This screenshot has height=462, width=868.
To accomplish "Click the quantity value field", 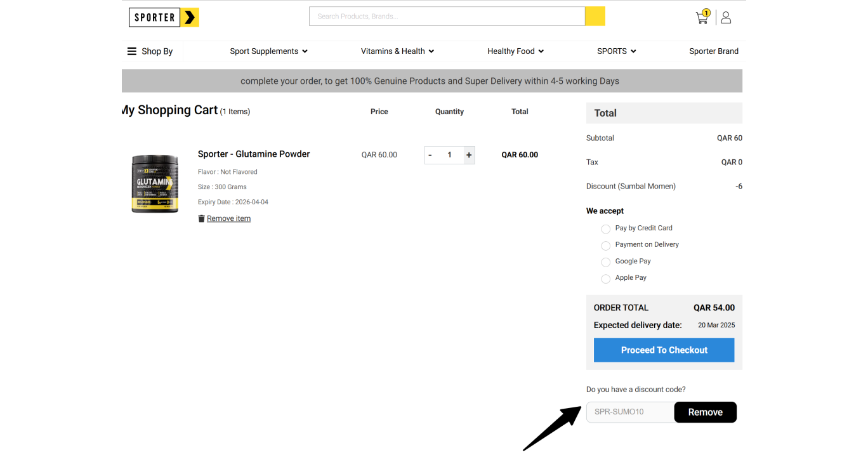I will click(x=450, y=155).
